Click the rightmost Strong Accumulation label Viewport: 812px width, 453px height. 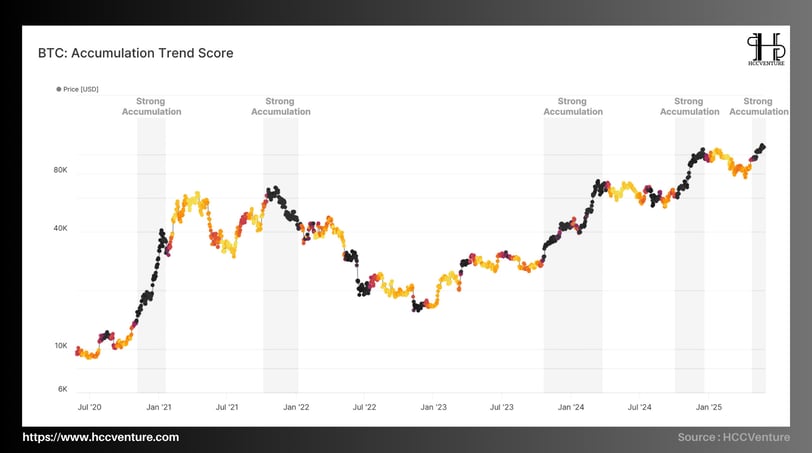coord(759,106)
